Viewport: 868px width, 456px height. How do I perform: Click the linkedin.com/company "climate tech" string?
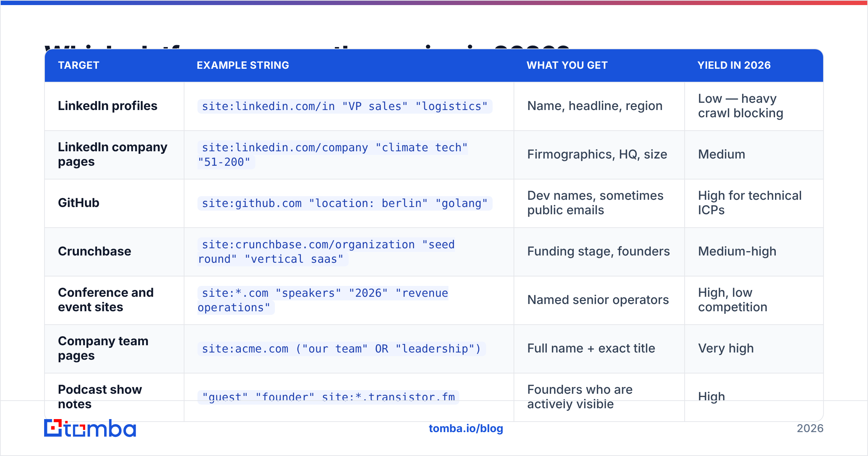pyautogui.click(x=333, y=155)
